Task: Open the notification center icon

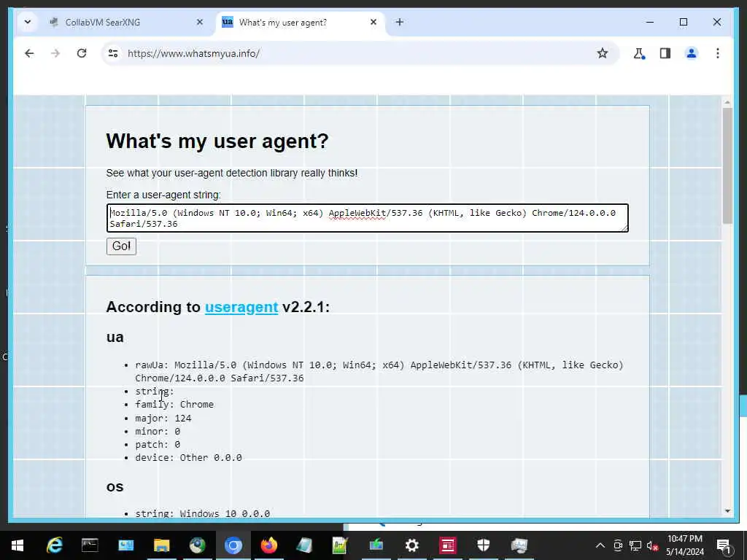Action: click(724, 545)
